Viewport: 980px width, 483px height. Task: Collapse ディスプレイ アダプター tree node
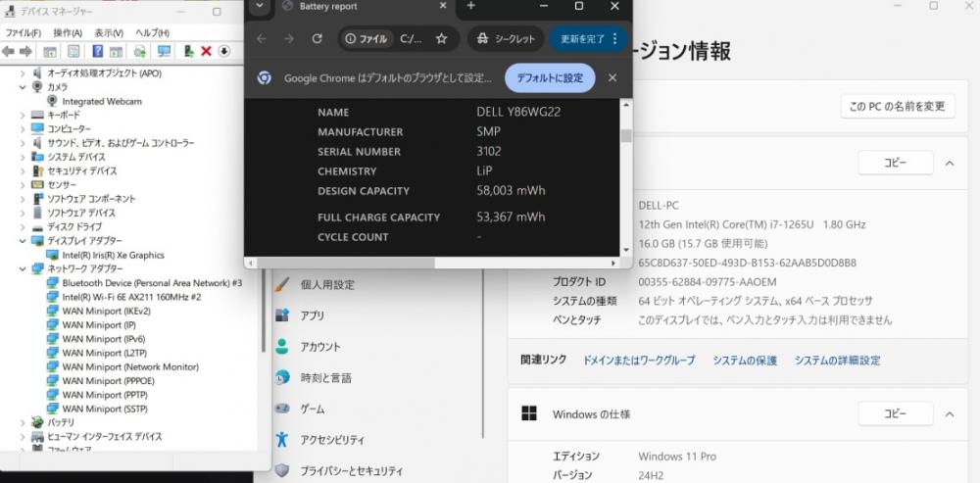pos(23,241)
